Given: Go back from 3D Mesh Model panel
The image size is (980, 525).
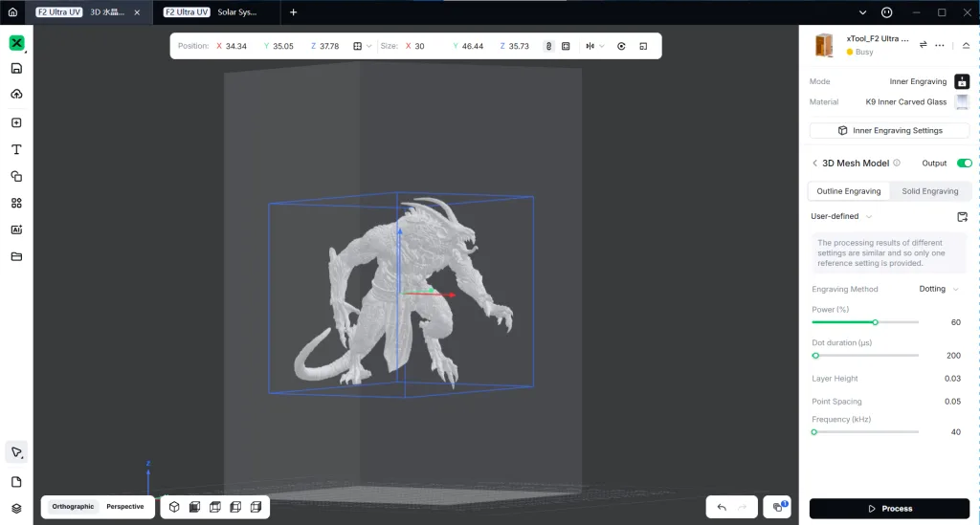Looking at the screenshot, I should pos(814,163).
